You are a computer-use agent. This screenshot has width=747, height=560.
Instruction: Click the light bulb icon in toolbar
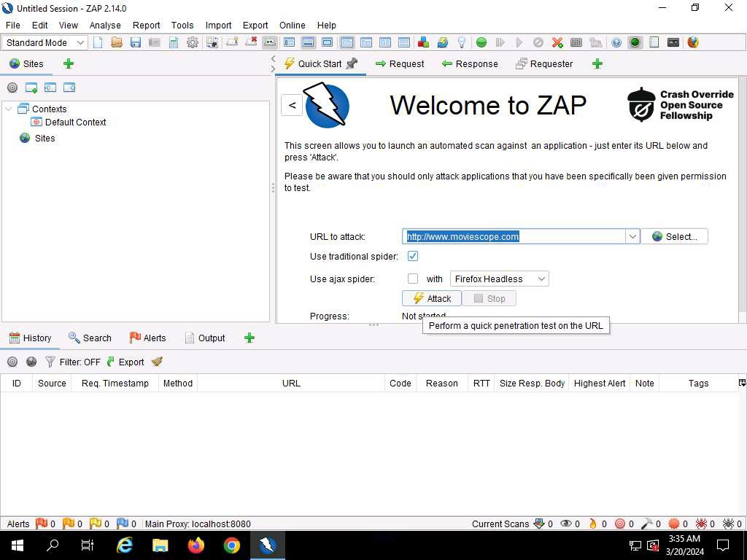click(462, 42)
